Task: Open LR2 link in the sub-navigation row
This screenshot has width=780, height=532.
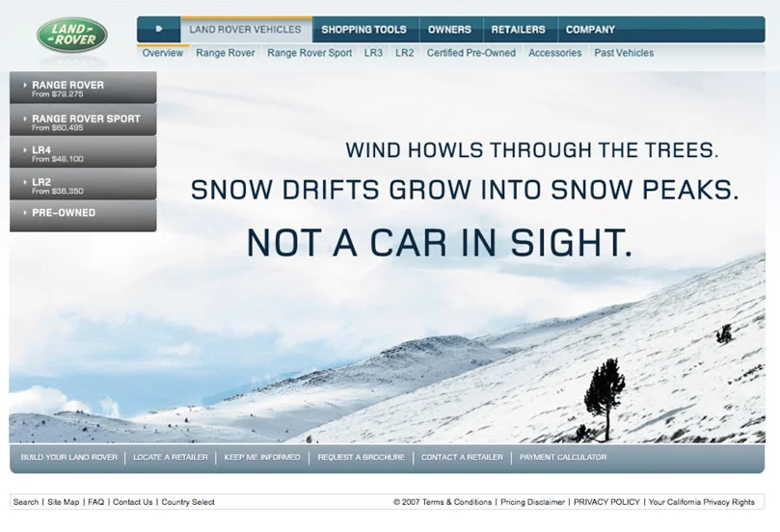Action: point(405,53)
